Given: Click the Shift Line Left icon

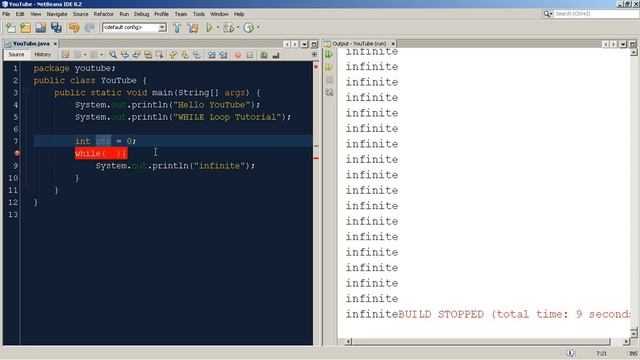Looking at the screenshot, I should (x=211, y=55).
